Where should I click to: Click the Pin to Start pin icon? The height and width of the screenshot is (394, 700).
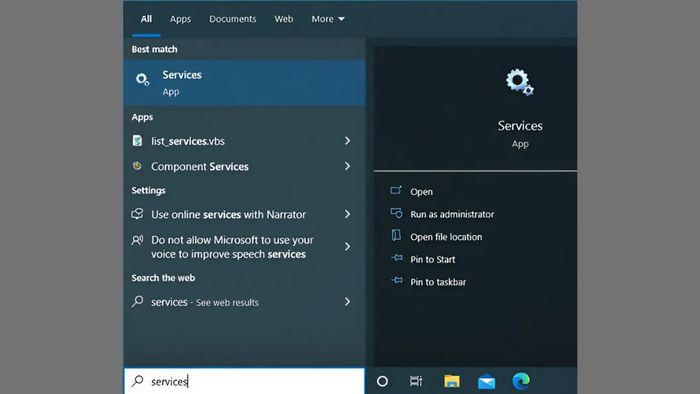(396, 258)
